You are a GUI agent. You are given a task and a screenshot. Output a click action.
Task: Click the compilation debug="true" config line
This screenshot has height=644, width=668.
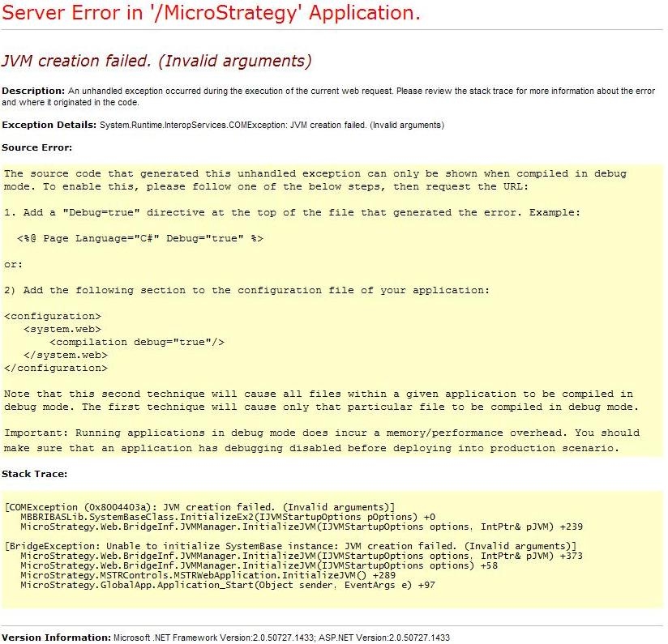[x=137, y=342]
